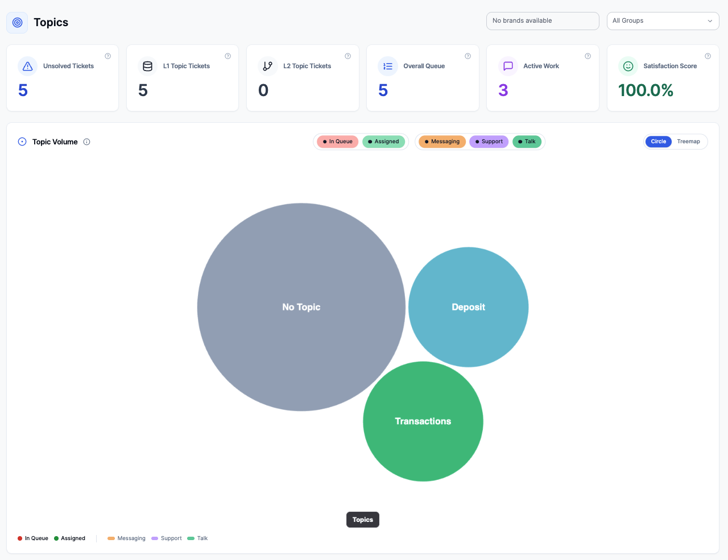728x560 pixels.
Task: Open help icon on Satisfaction Score card
Action: tap(708, 56)
